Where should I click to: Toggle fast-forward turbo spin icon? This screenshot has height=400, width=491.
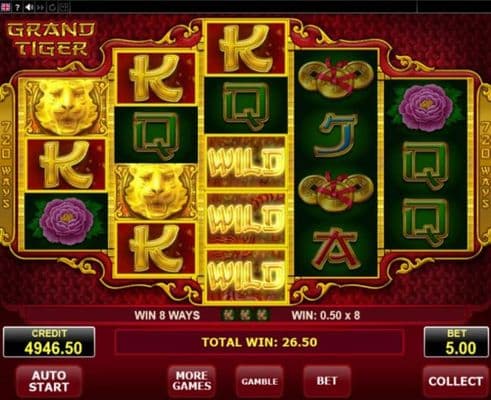click(x=40, y=7)
